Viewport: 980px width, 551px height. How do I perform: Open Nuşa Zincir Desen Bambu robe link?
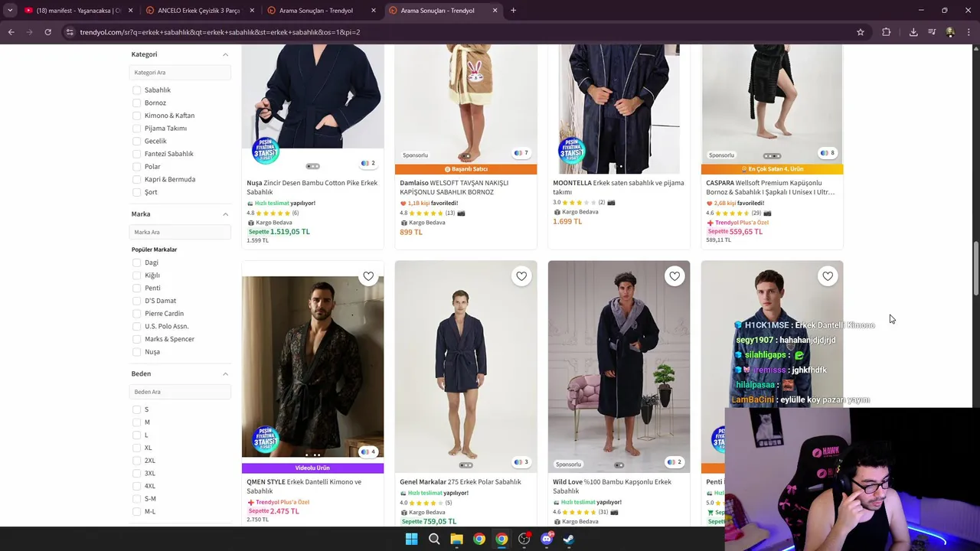point(312,187)
